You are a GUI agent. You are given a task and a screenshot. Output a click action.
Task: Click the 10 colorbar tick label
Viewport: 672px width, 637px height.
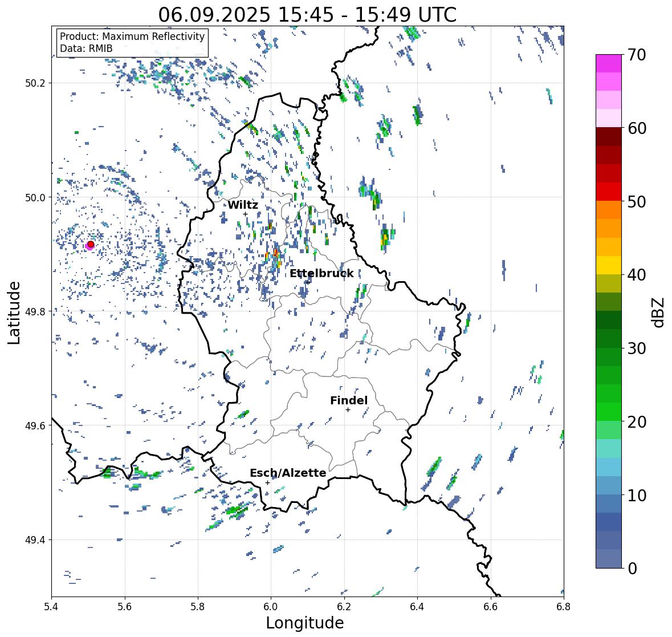637,495
